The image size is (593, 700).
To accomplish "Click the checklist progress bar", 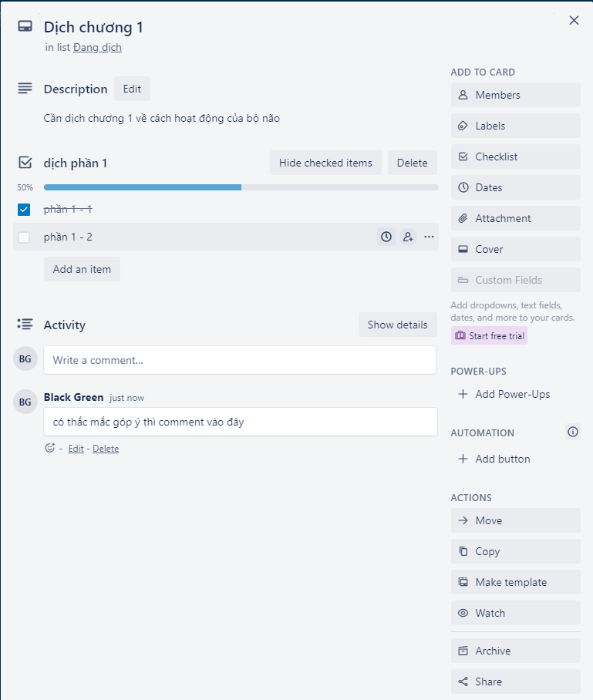I will point(241,187).
